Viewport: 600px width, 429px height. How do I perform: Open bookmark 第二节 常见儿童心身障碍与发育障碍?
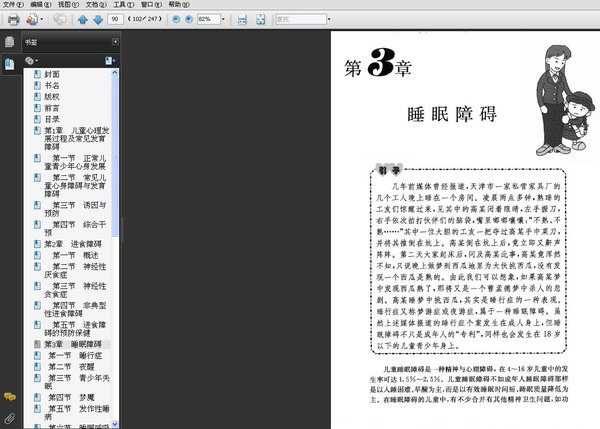coord(75,186)
